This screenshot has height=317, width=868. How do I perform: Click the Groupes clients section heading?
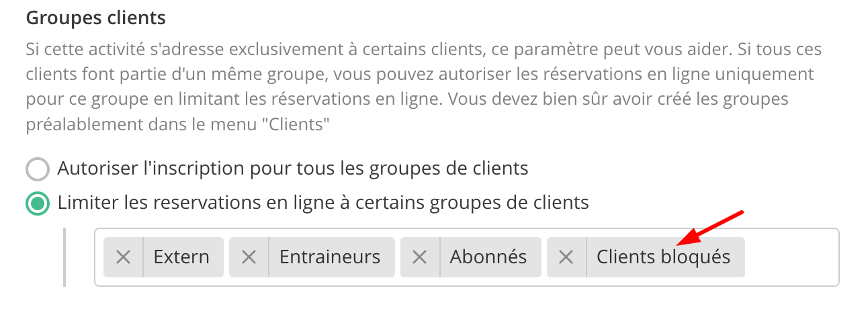point(95,18)
